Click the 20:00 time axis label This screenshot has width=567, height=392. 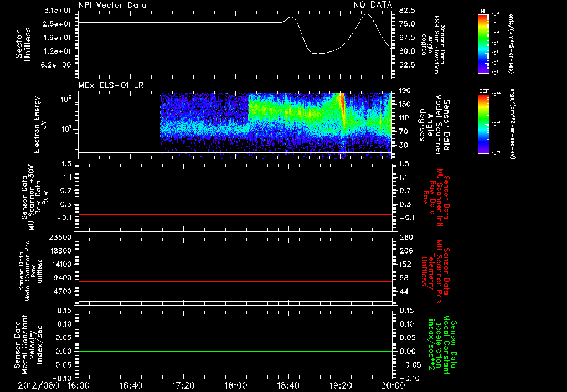click(393, 385)
